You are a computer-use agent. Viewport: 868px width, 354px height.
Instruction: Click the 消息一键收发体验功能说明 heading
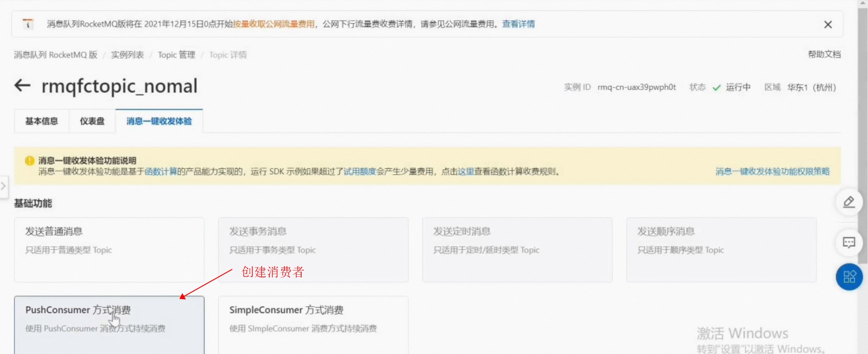coord(87,161)
